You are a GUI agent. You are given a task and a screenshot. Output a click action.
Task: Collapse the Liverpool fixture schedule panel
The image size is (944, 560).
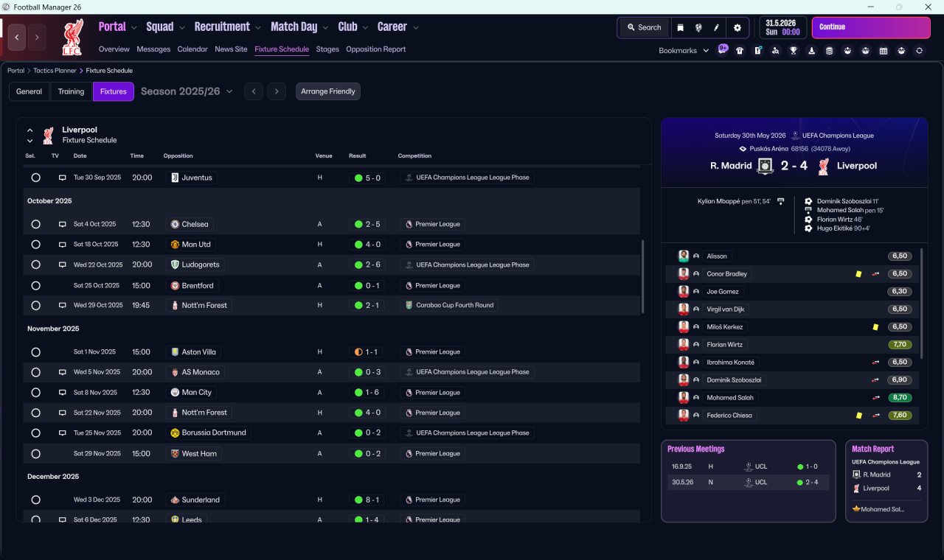30,130
